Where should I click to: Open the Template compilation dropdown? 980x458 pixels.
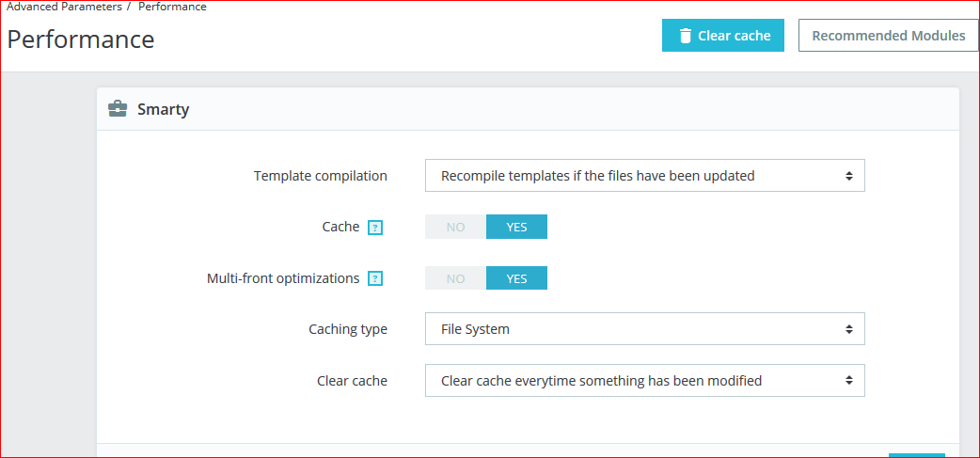click(644, 176)
